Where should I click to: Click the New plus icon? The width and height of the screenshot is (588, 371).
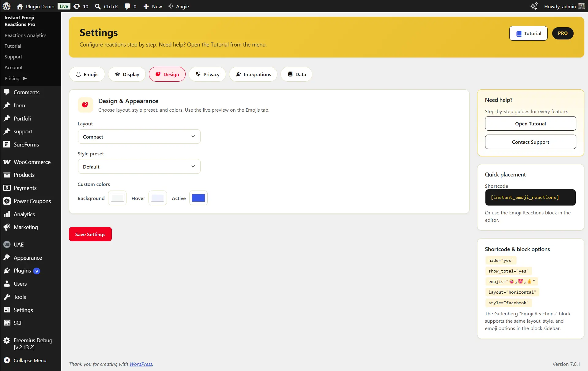(146, 6)
